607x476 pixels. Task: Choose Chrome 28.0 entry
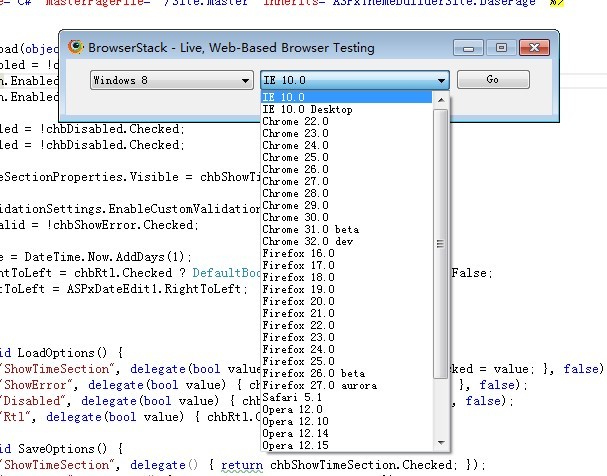(x=346, y=193)
